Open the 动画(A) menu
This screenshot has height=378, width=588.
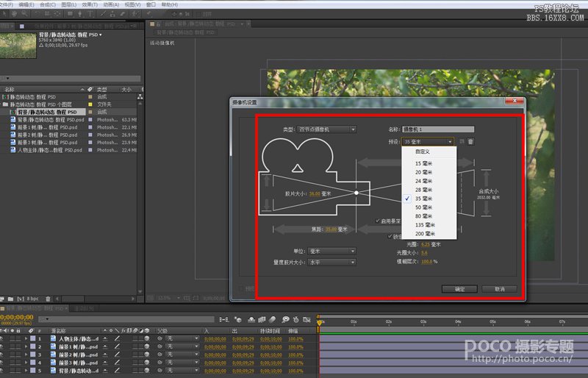point(111,4)
